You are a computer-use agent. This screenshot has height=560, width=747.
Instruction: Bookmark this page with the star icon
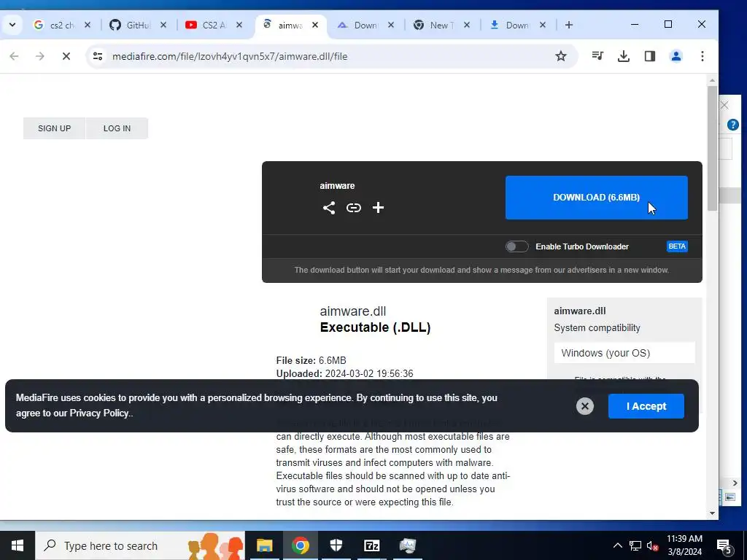[561, 56]
